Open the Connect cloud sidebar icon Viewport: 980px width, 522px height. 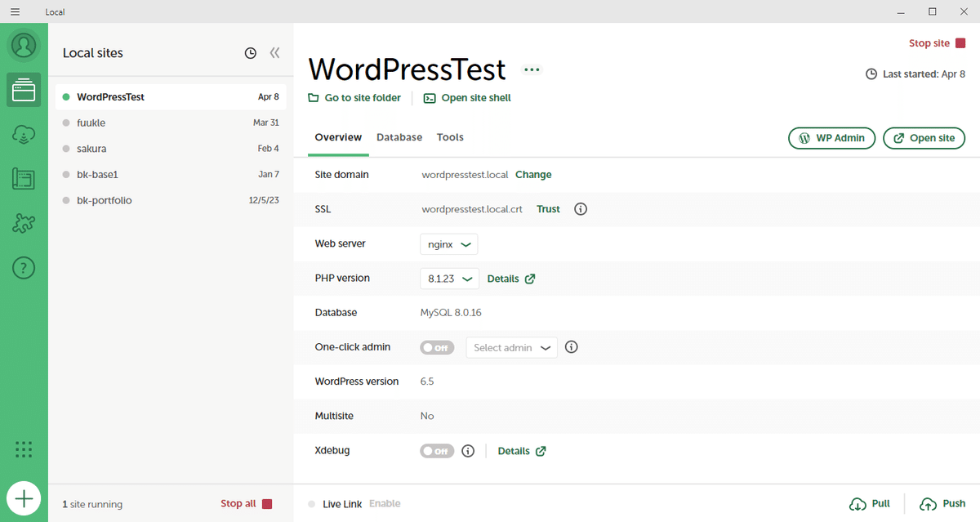click(x=24, y=135)
